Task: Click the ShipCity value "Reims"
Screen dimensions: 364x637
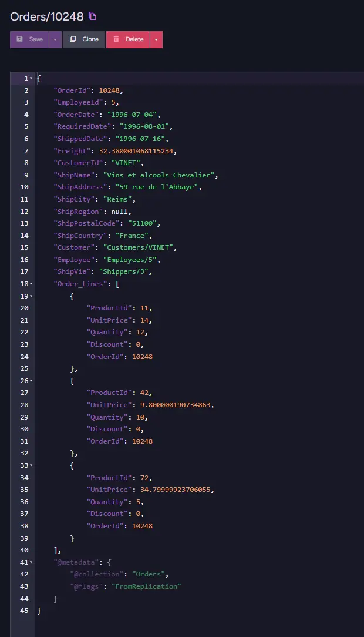Action: click(x=117, y=199)
